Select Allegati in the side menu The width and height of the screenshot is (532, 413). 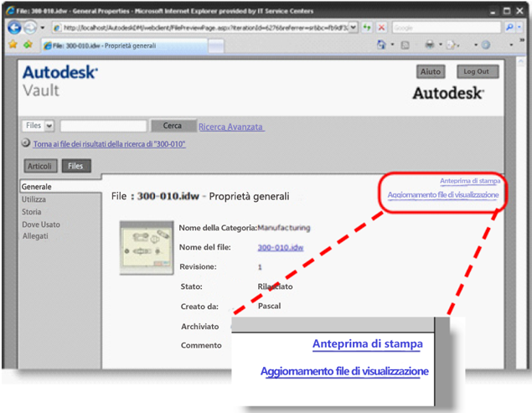[35, 236]
